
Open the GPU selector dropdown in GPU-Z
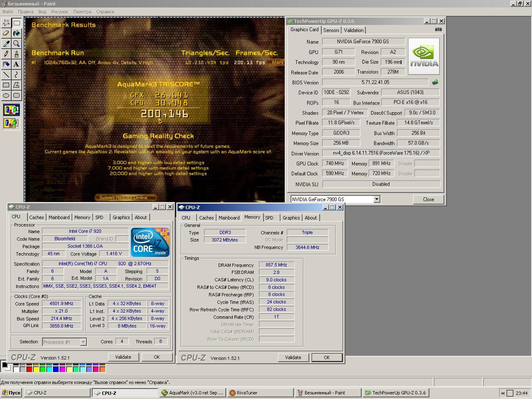coord(377,199)
